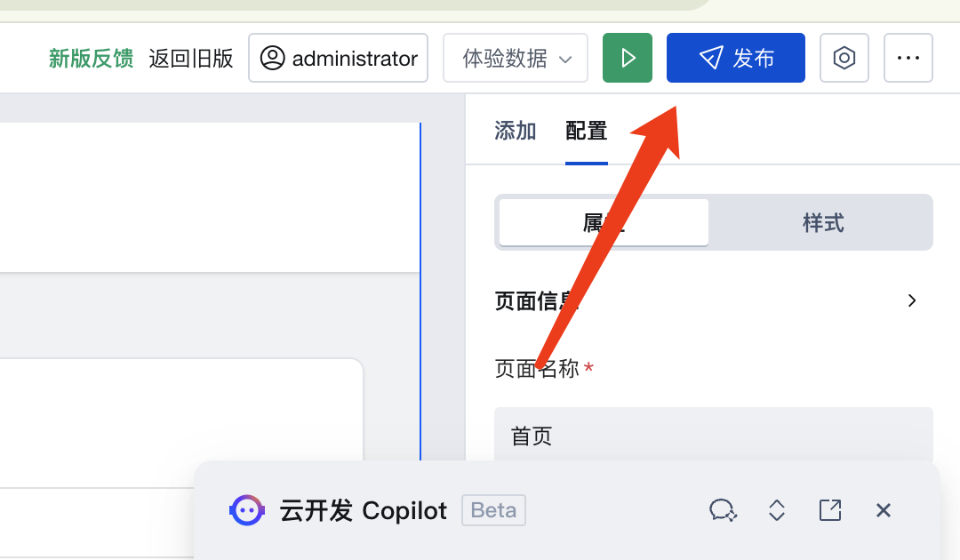Open the three-dot more options menu
960x560 pixels.
pos(908,58)
